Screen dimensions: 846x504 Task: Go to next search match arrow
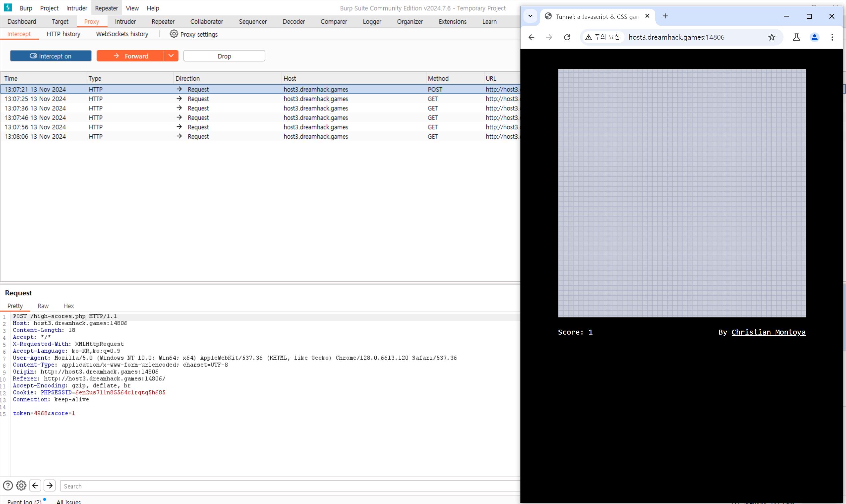click(x=50, y=486)
